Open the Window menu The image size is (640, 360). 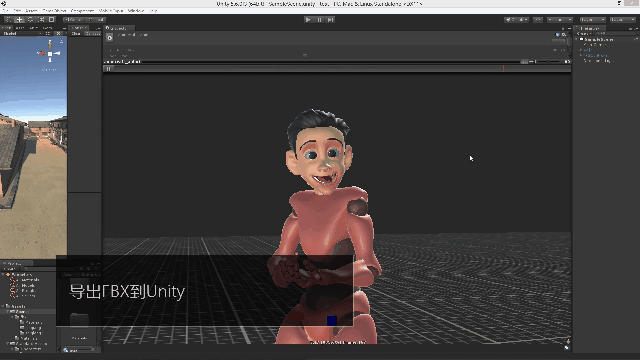136,11
